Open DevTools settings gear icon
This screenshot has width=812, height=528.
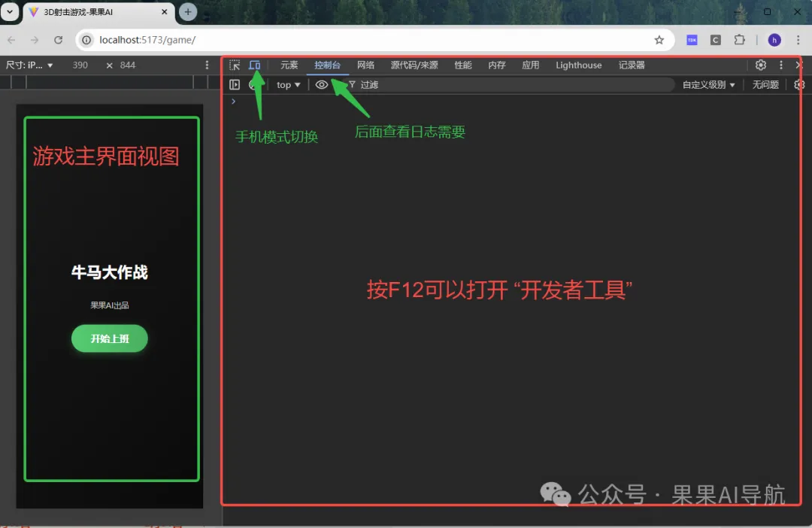[x=760, y=65]
